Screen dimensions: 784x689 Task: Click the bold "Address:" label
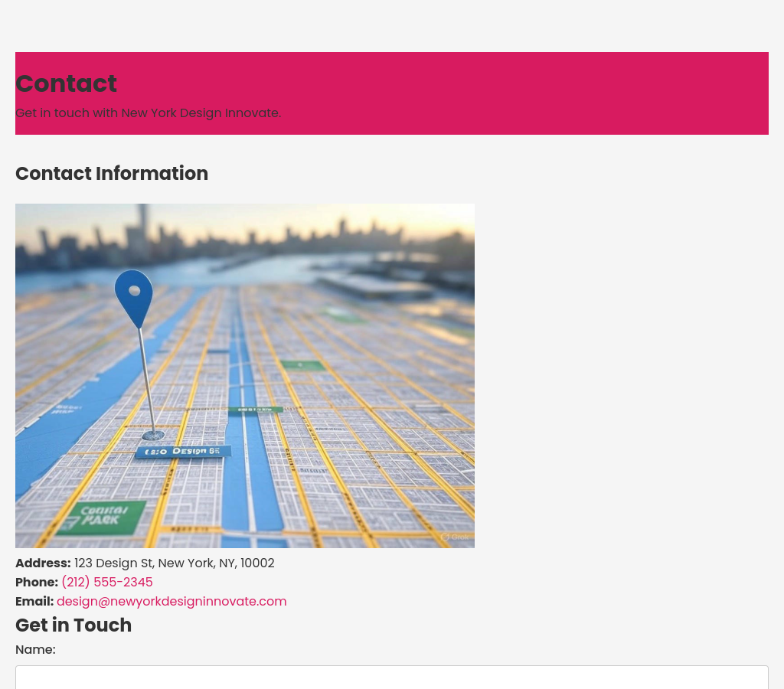[43, 563]
